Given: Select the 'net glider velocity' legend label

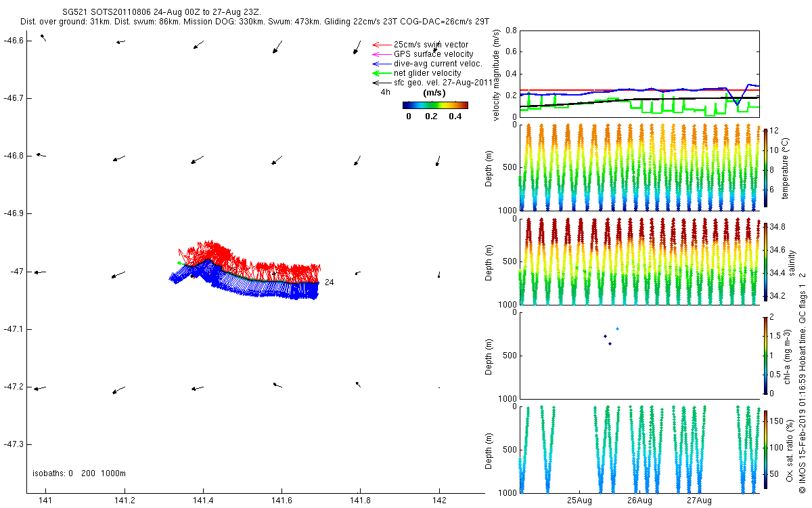Looking at the screenshot, I should tap(428, 73).
